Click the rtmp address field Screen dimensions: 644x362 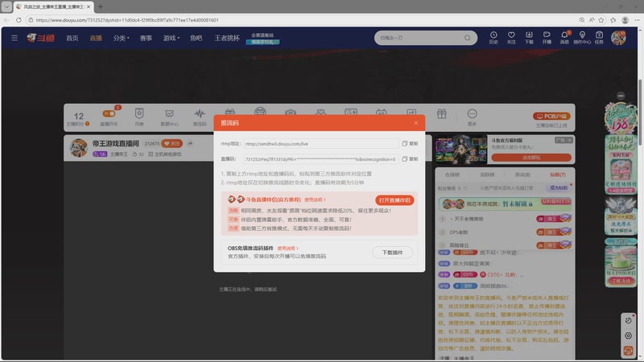tap(320, 144)
